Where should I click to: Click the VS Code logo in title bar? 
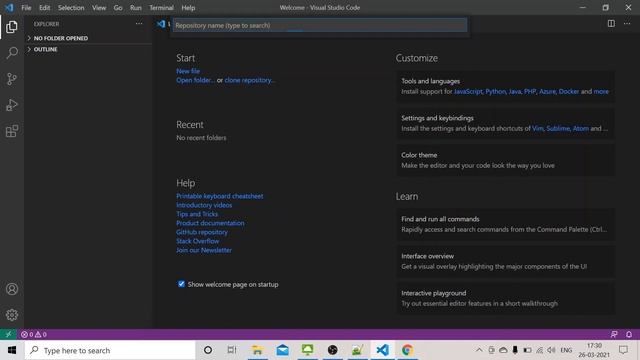click(x=9, y=7)
